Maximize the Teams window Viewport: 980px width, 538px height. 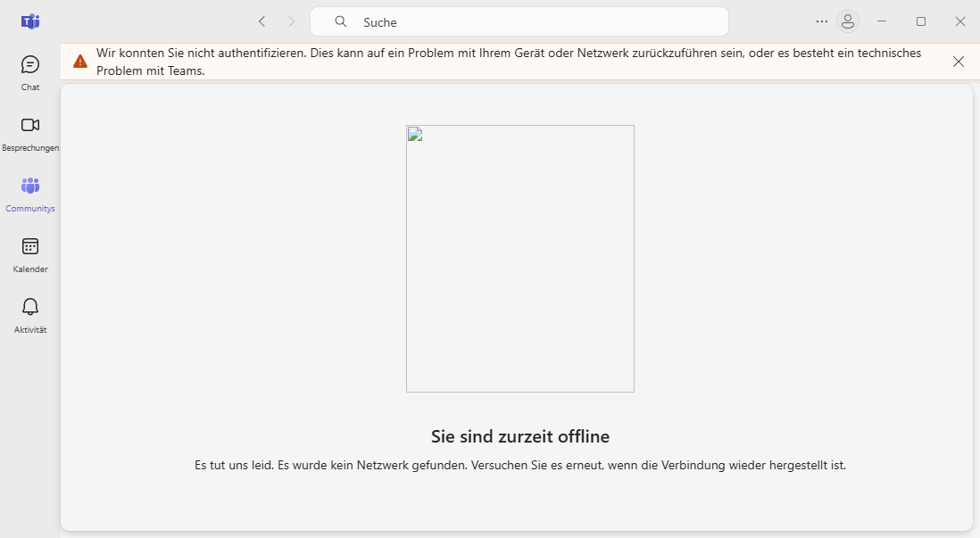pos(921,22)
